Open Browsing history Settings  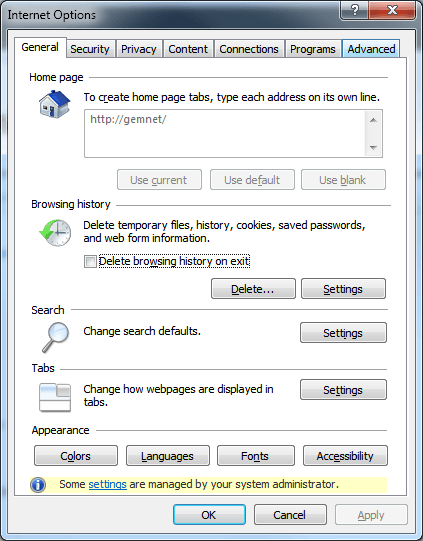343,289
